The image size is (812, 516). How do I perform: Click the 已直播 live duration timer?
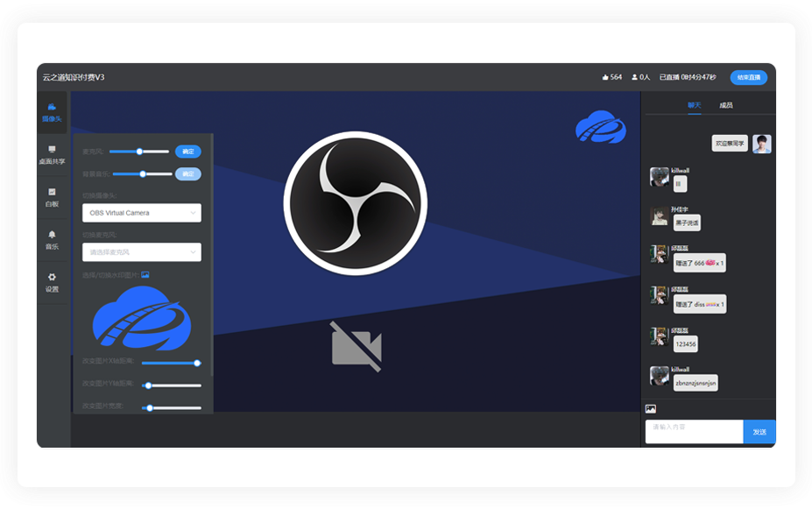tap(688, 77)
